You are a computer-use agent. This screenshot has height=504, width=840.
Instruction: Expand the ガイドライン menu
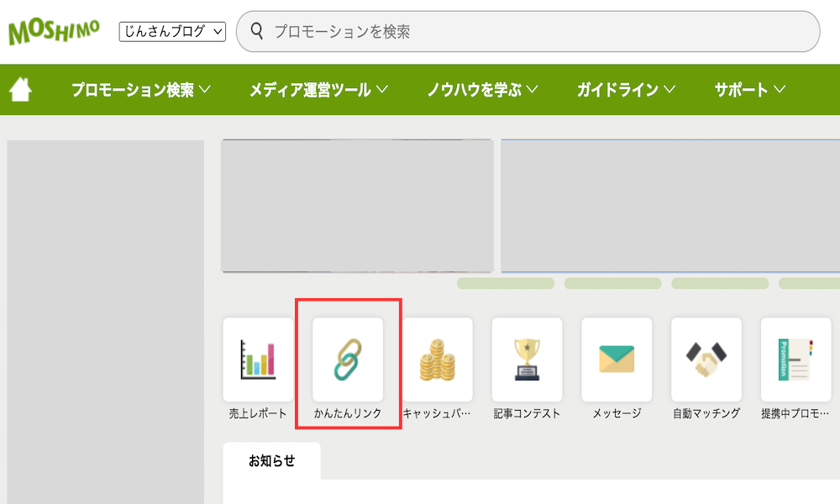tap(626, 89)
